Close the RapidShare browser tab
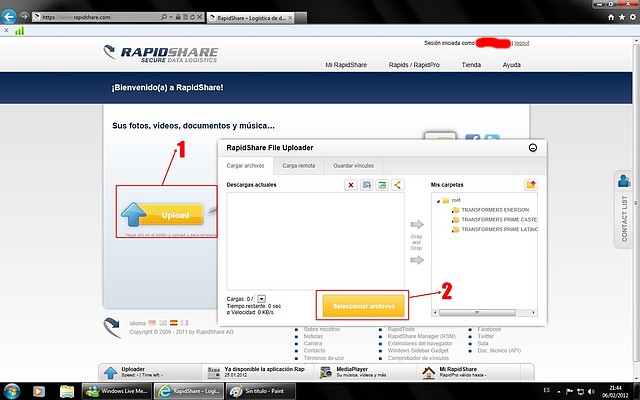 pyautogui.click(x=290, y=18)
